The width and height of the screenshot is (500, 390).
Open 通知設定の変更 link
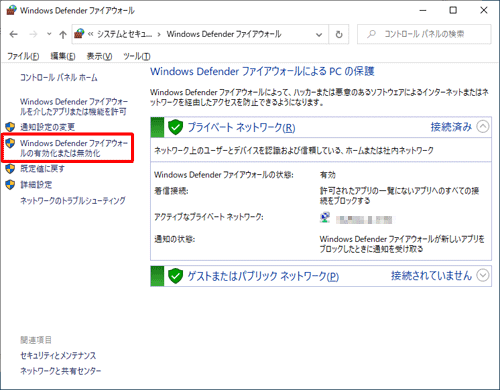click(48, 127)
